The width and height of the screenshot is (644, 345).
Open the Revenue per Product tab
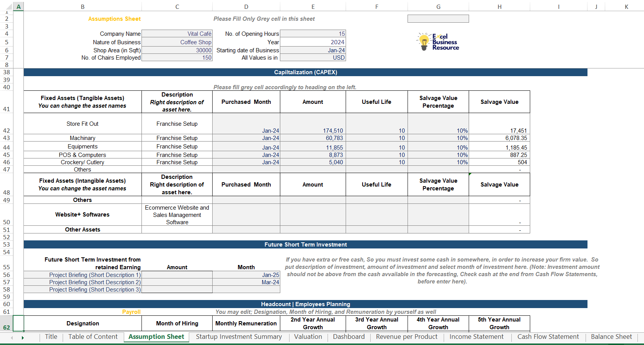coord(406,337)
